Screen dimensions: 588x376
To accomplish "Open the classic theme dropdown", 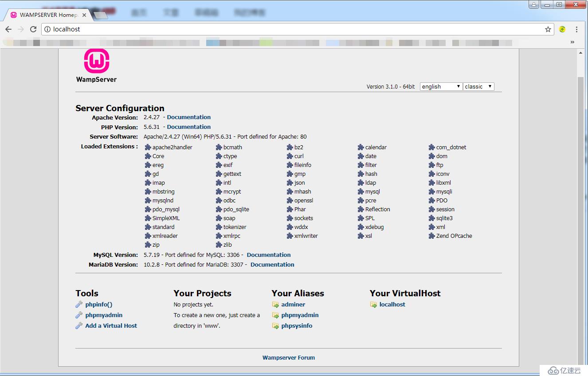I will (478, 86).
